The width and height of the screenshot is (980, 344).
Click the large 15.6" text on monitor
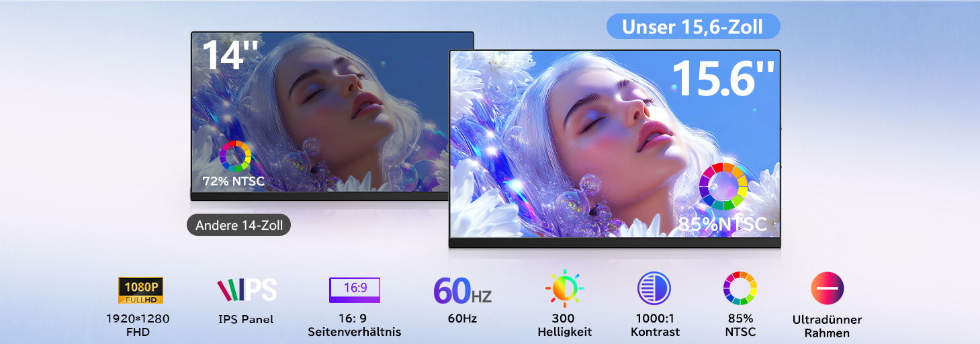(723, 79)
